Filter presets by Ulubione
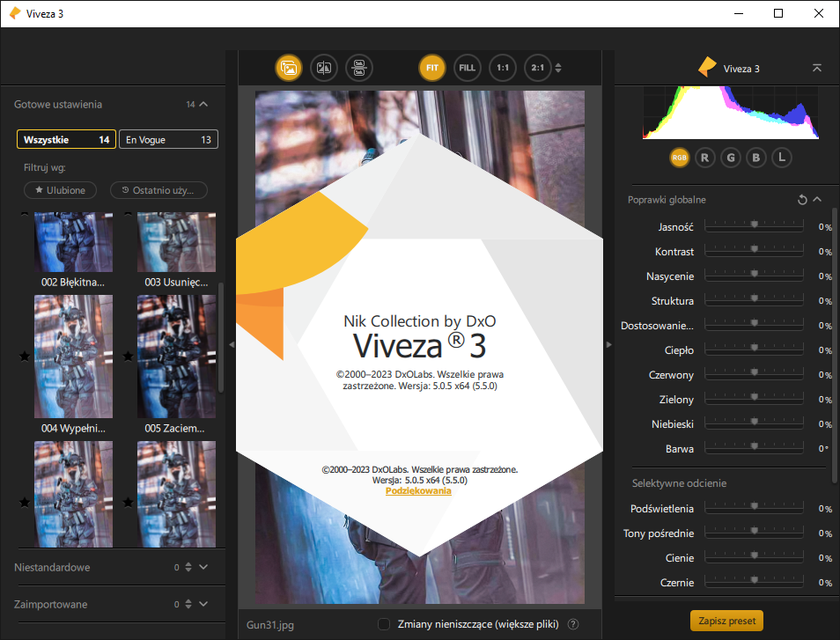This screenshot has height=640, width=840. [61, 190]
